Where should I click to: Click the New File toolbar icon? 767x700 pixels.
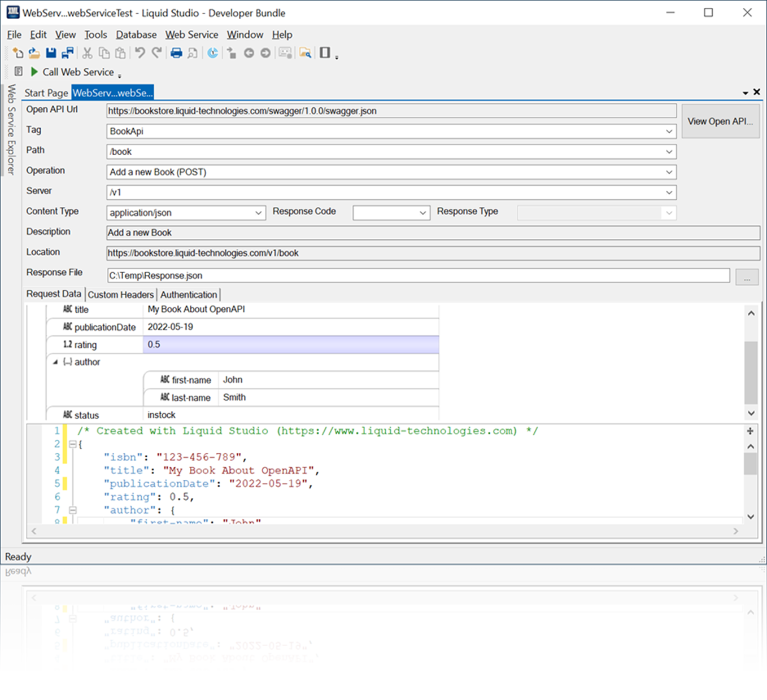click(18, 53)
